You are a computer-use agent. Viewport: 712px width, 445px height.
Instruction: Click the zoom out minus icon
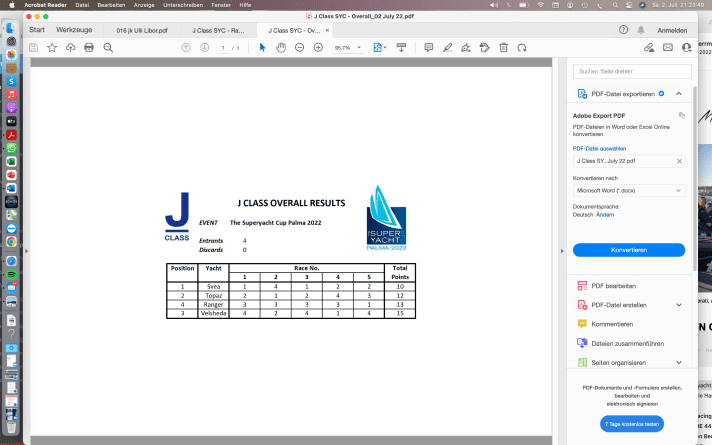pos(300,47)
